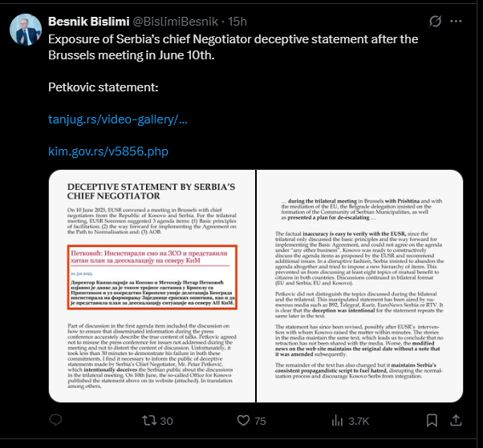Repost the tweet with the retweet icon
Screen dimensions: 483x448
(x=149, y=421)
